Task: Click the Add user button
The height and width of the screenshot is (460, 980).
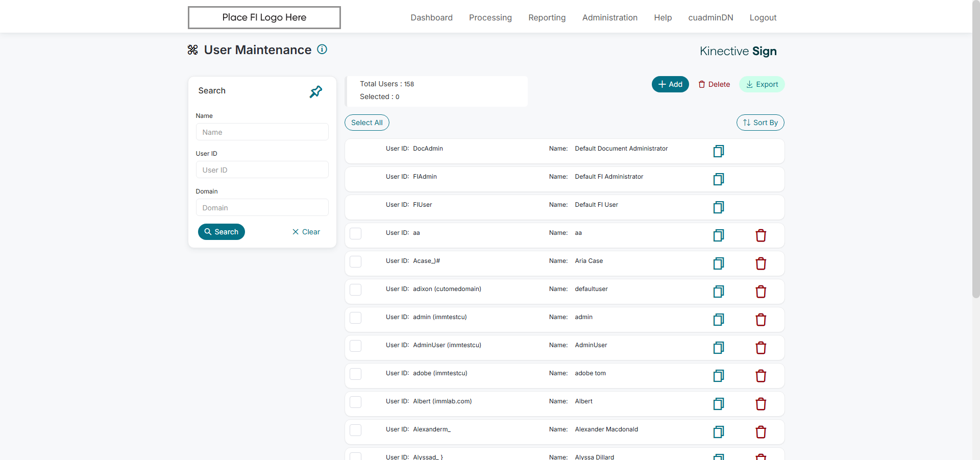Action: [x=670, y=84]
